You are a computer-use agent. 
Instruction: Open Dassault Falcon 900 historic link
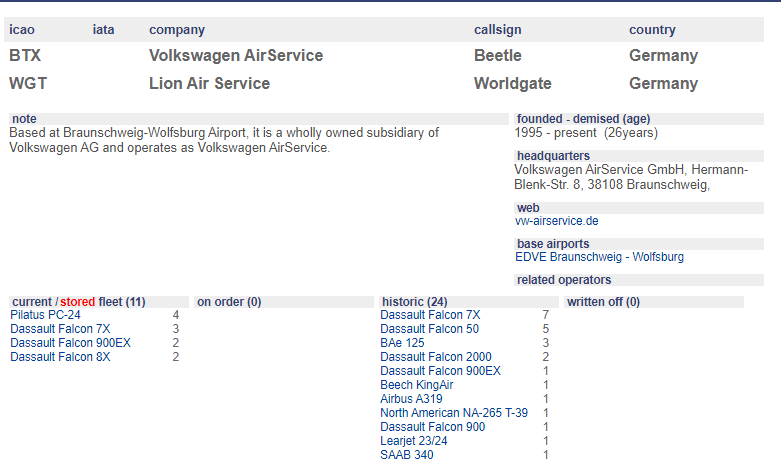point(432,426)
